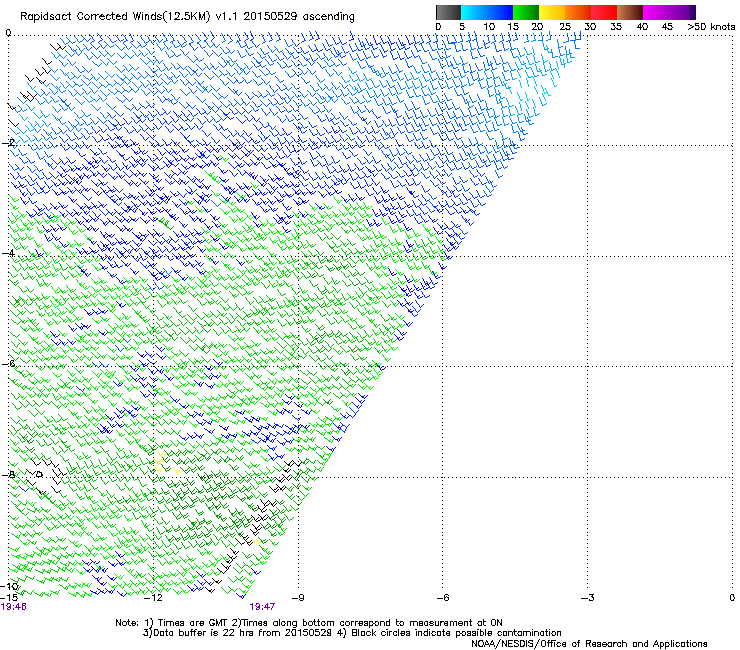Click the latitude axis label "-8"

[8, 474]
